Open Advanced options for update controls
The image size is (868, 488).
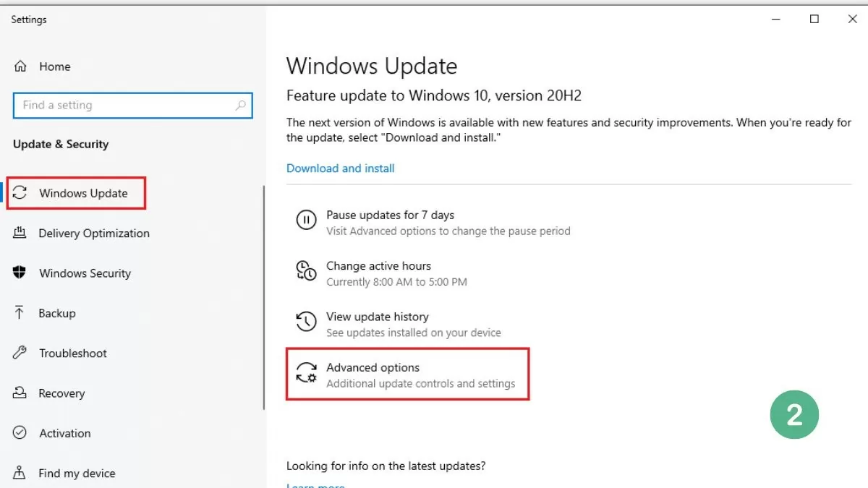click(373, 367)
